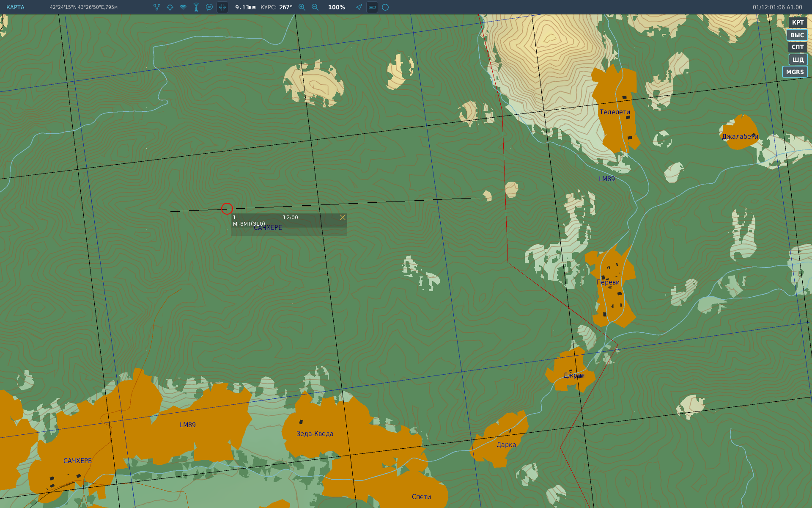Click the route nodes icon in toolbar

157,7
